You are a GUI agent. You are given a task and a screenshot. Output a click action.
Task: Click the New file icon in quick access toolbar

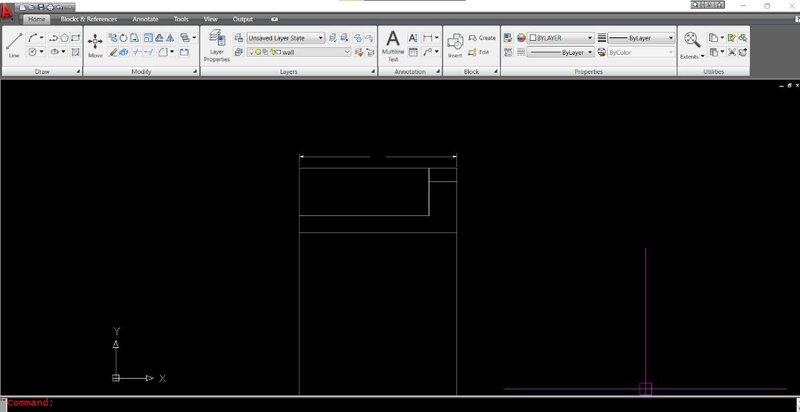(x=23, y=7)
